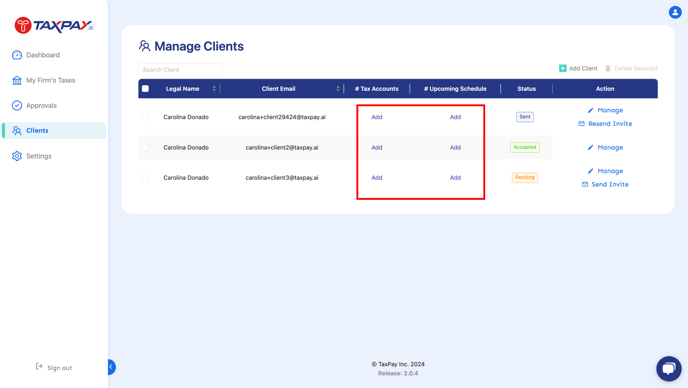Viewport: 688px width, 388px height.
Task: Check the box for carolina+client3@taxpay.ai
Action: [x=145, y=177]
